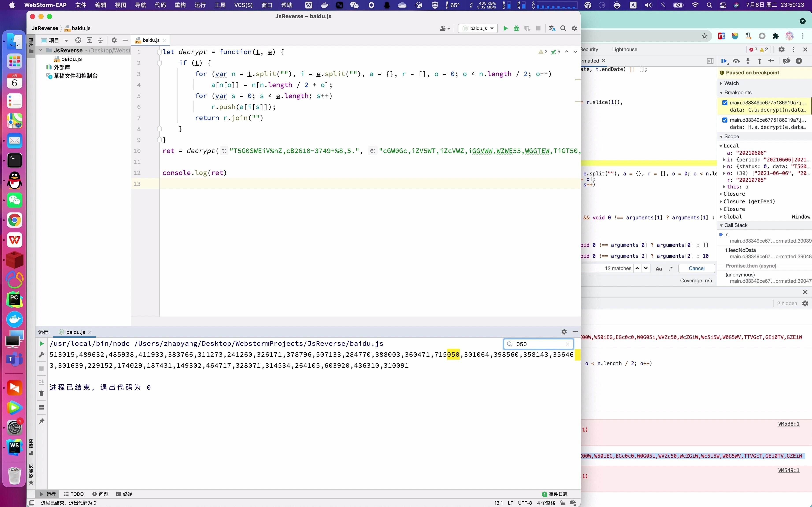Open the 终端 tool window tab
Image resolution: width=812 pixels, height=507 pixels.
click(x=124, y=494)
